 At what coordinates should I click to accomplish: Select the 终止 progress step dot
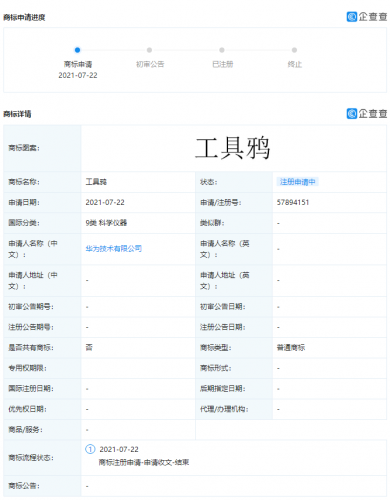[294, 50]
